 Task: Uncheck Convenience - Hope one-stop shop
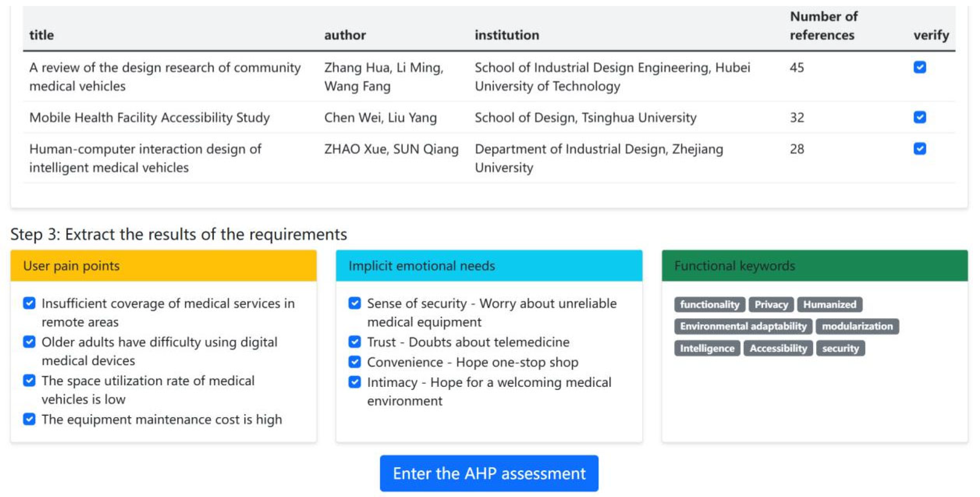coord(355,362)
